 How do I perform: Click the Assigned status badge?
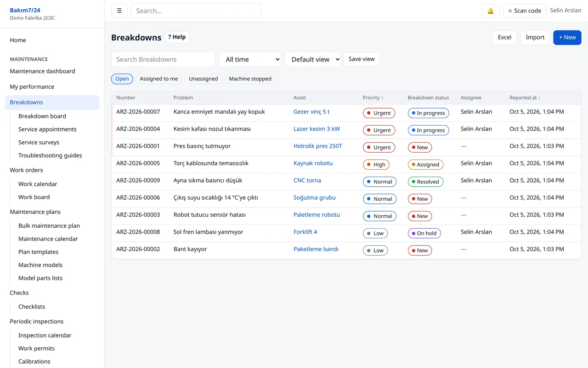(426, 164)
